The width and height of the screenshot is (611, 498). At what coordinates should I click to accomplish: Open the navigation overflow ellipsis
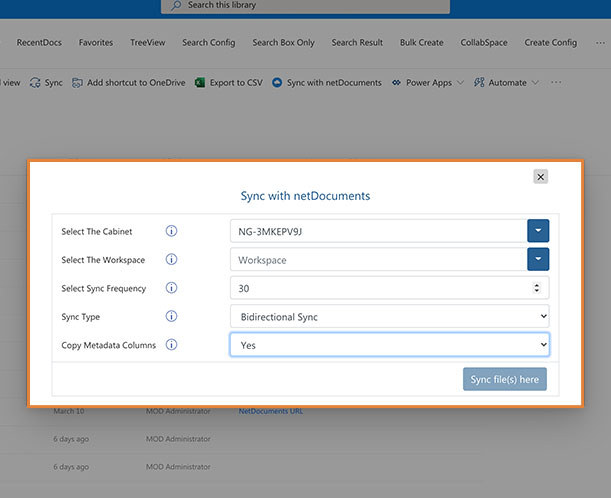tap(600, 42)
